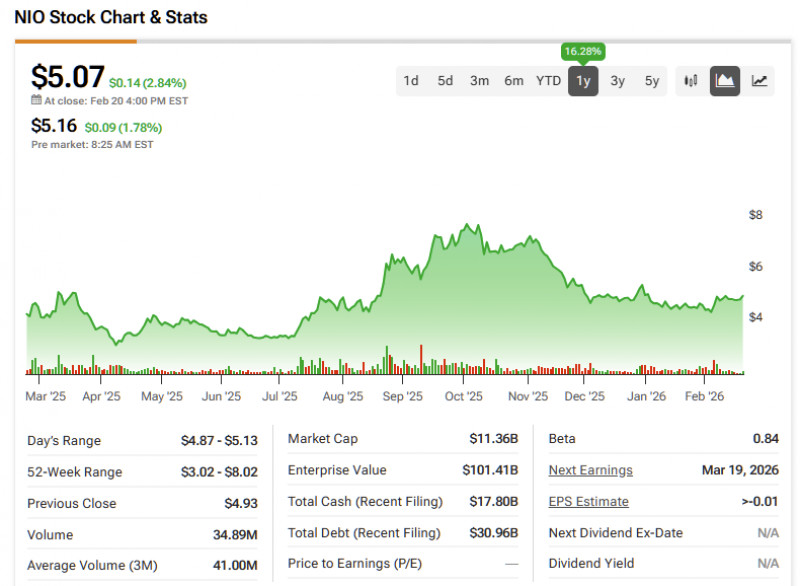
Task: Switch to line chart icon
Action: 760,81
